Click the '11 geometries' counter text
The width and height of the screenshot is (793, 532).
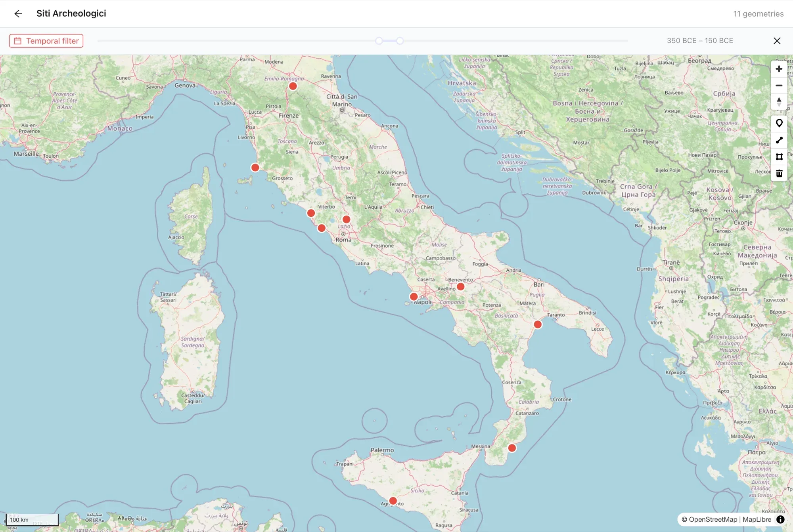coord(758,14)
